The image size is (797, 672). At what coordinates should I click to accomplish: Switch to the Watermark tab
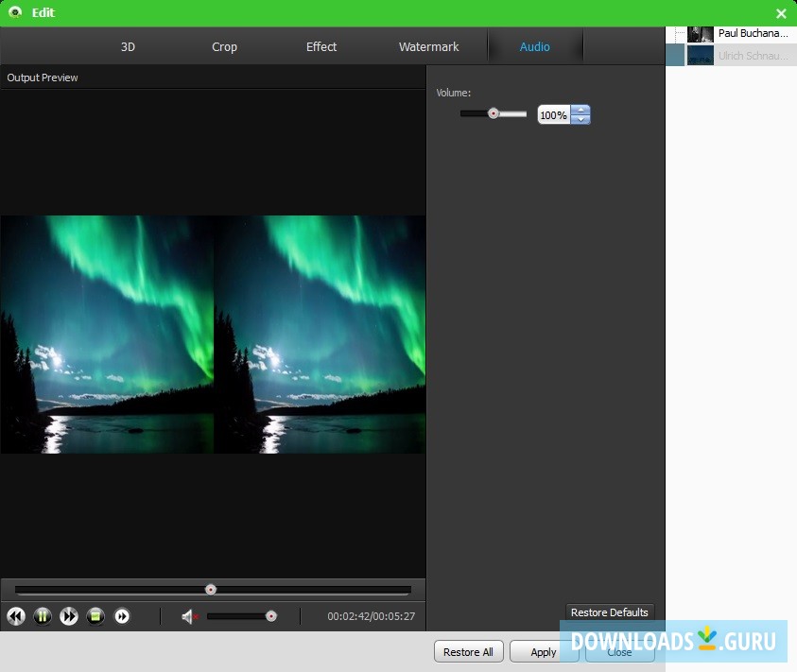click(428, 46)
